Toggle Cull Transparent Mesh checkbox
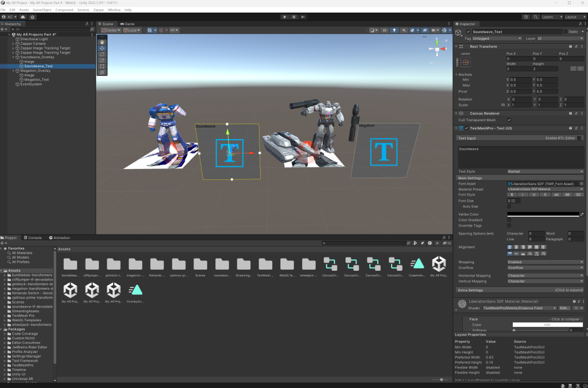Viewport: 588px width, 388px height. click(x=509, y=120)
